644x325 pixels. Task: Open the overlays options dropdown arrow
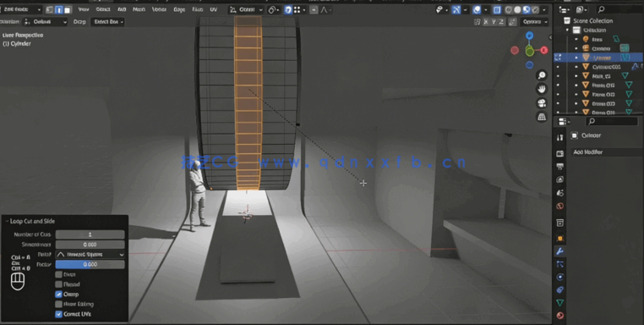[485, 9]
